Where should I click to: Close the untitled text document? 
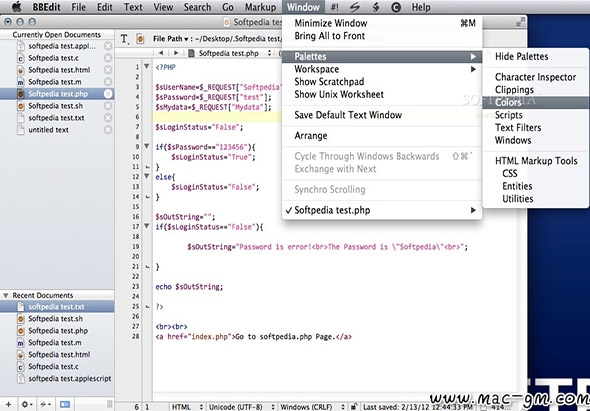[108, 130]
